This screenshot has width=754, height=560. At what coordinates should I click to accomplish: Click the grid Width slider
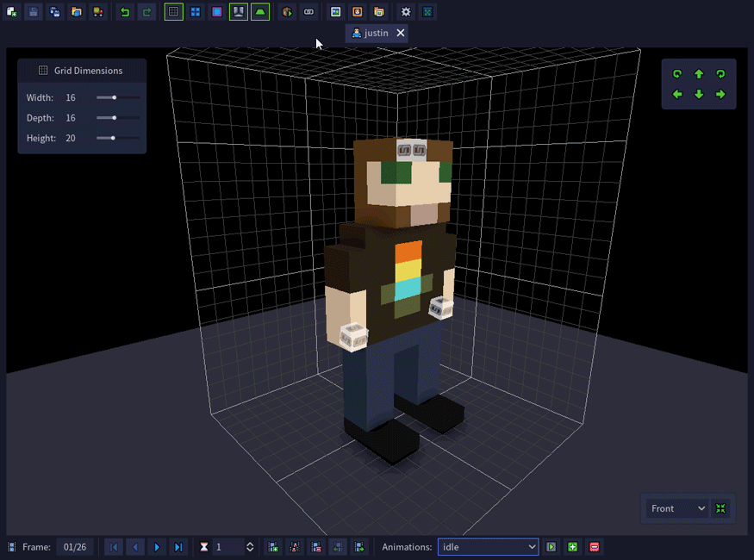click(118, 98)
